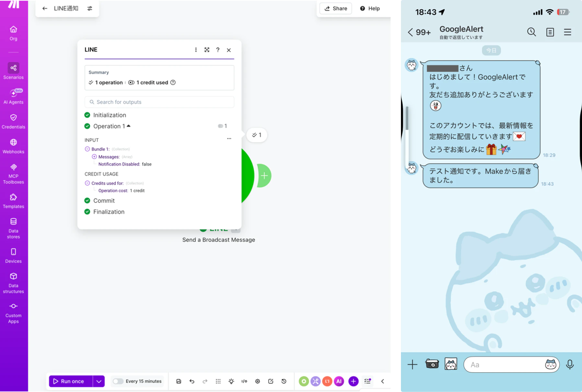Close the LINE output panel
The width and height of the screenshot is (582, 392).
coord(229,50)
